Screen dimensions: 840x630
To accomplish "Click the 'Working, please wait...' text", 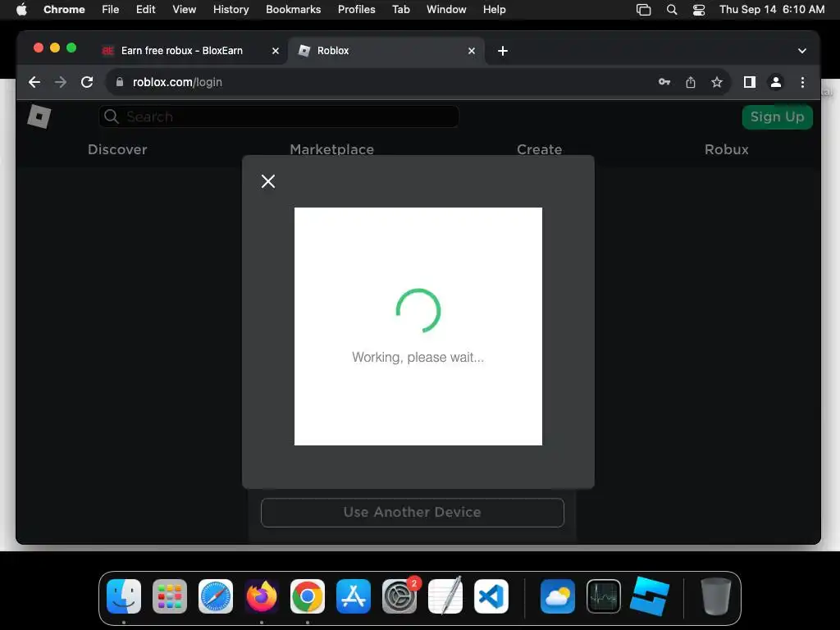I will coord(418,358).
